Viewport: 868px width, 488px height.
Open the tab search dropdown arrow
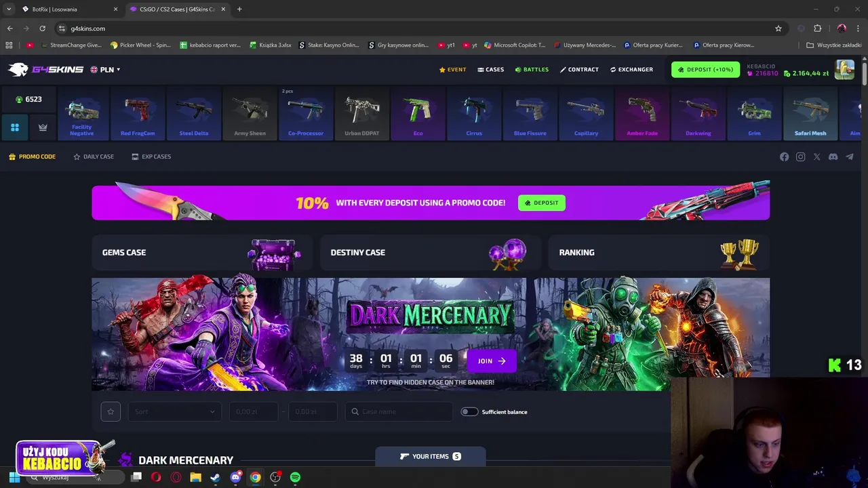[x=9, y=9]
